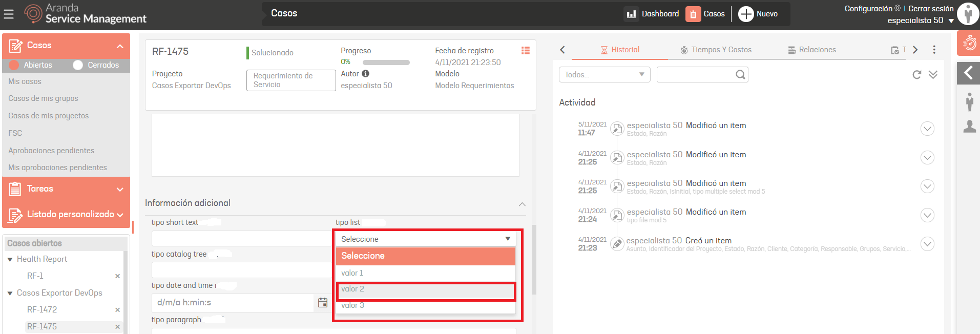The image size is (980, 334).
Task: Select the Cerrados radio option
Action: pos(78,65)
